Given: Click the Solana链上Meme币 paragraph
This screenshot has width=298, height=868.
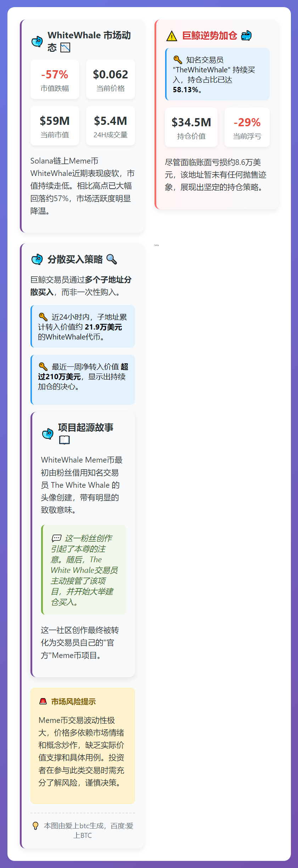Looking at the screenshot, I should coord(83,186).
